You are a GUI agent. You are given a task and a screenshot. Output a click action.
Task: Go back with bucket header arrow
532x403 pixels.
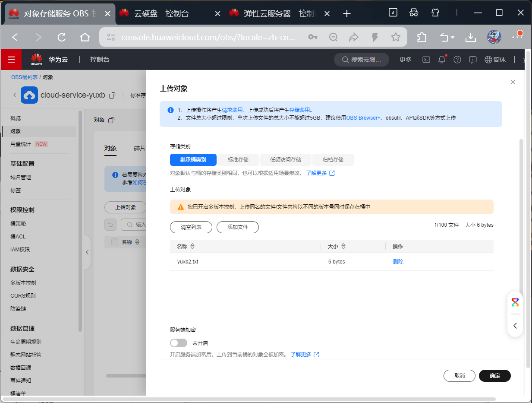[14, 95]
